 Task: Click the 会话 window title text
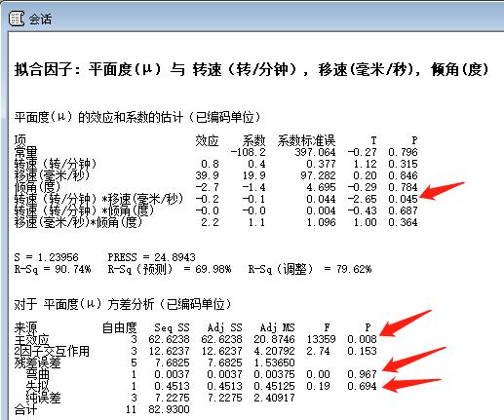[40, 19]
